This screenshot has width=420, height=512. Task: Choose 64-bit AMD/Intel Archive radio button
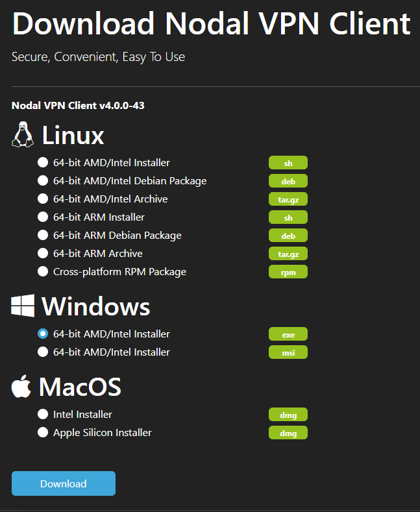(x=43, y=199)
